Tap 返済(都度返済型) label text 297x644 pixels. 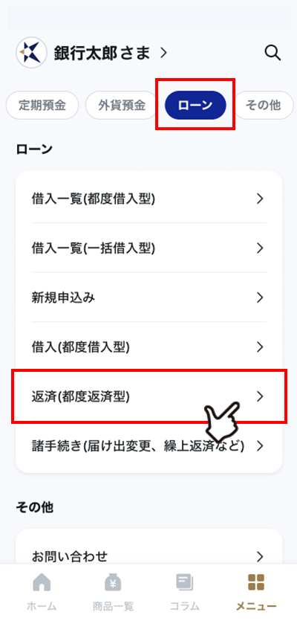[80, 396]
